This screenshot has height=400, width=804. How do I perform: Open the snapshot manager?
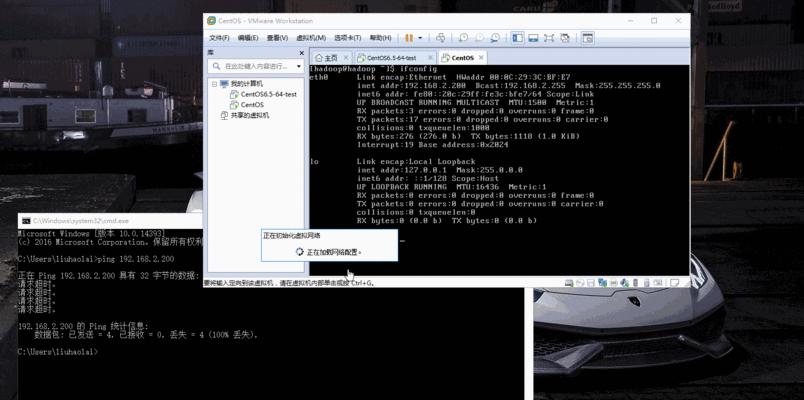click(x=495, y=38)
